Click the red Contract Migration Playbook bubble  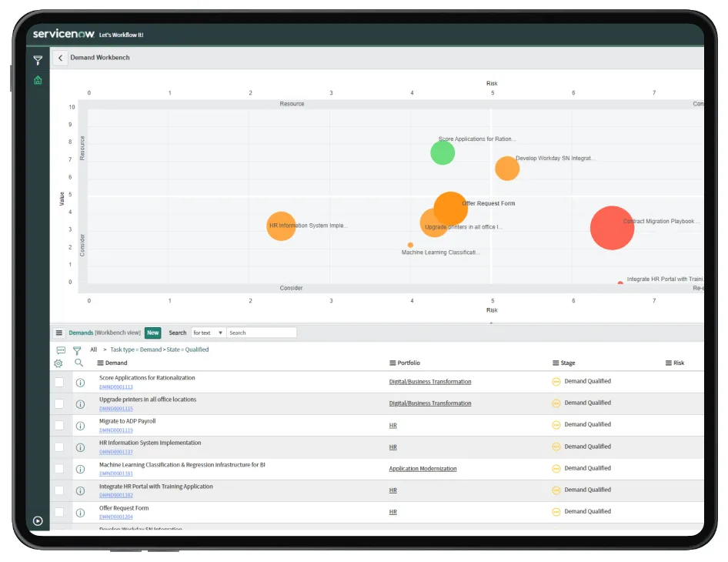pos(612,228)
